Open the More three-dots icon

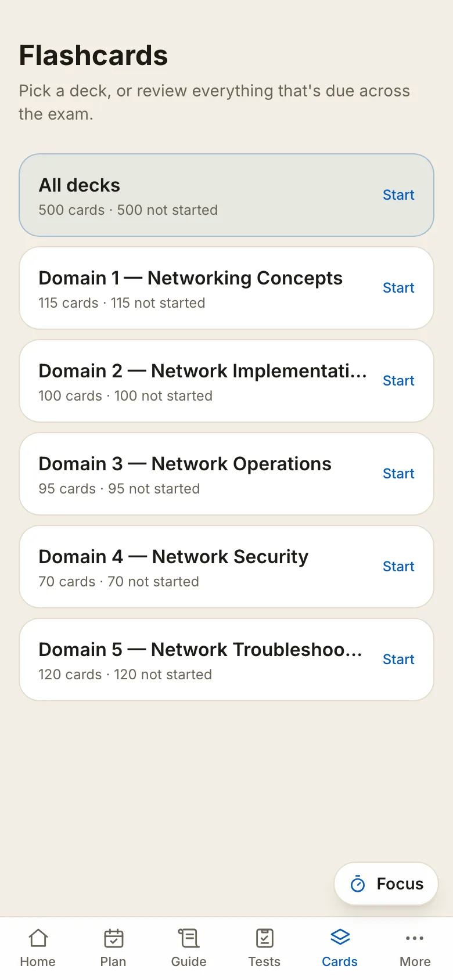pos(415,938)
